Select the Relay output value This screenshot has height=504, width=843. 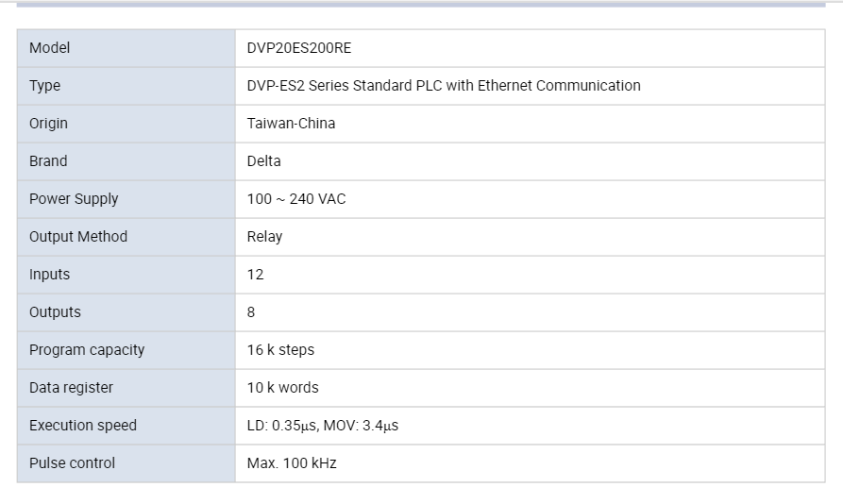264,237
